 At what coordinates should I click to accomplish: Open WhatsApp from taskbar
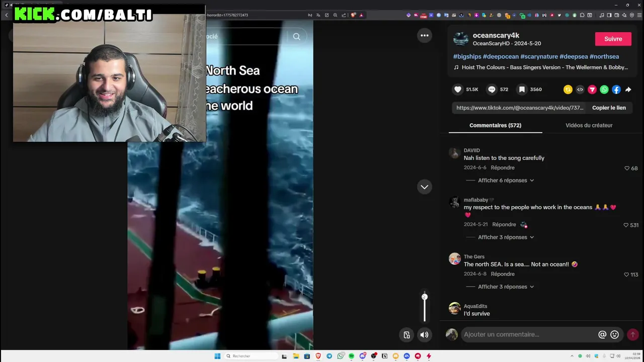(x=341, y=356)
